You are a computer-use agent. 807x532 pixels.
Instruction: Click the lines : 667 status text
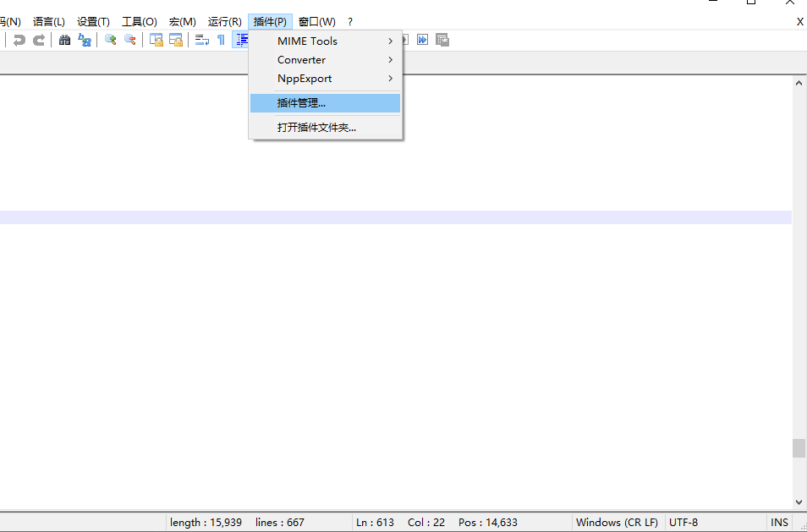(x=280, y=522)
